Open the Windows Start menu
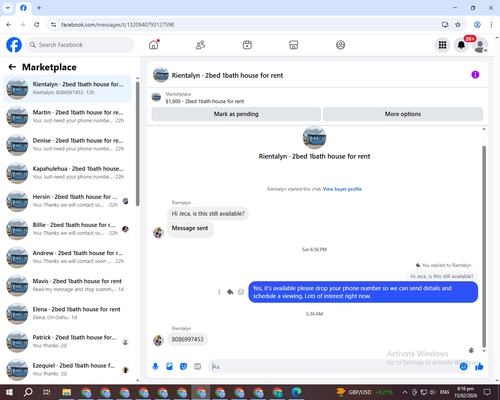 pos(9,392)
